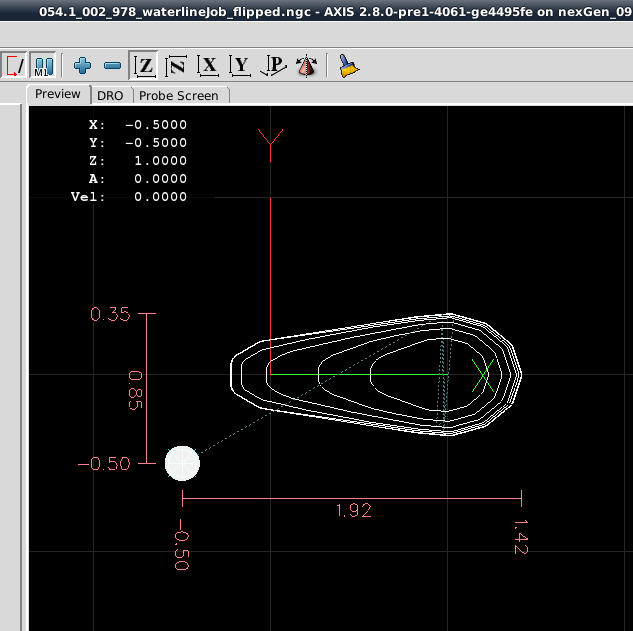Switch to the DRO tab
633x631 pixels.
pyautogui.click(x=110, y=95)
